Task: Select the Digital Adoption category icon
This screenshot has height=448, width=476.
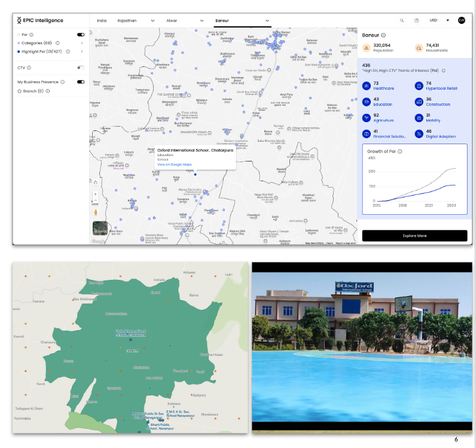Action: point(419,134)
